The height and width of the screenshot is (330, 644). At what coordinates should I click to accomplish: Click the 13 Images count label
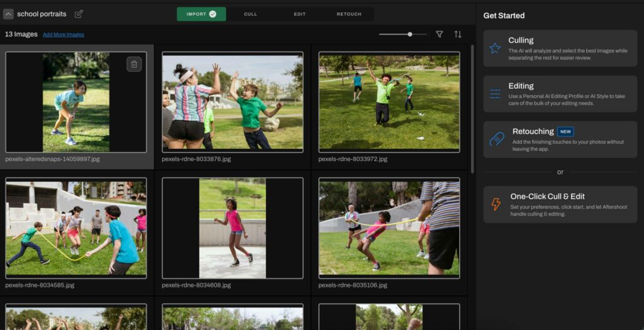(x=21, y=35)
